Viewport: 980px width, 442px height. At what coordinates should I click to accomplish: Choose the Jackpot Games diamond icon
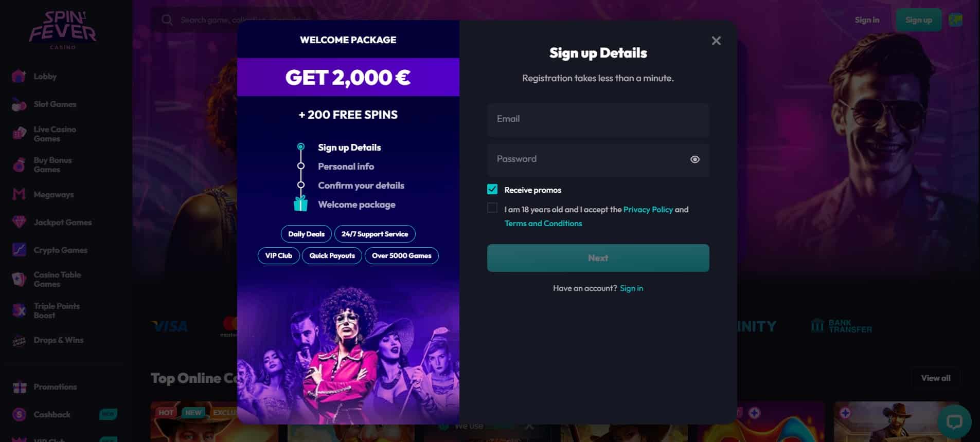[19, 222]
